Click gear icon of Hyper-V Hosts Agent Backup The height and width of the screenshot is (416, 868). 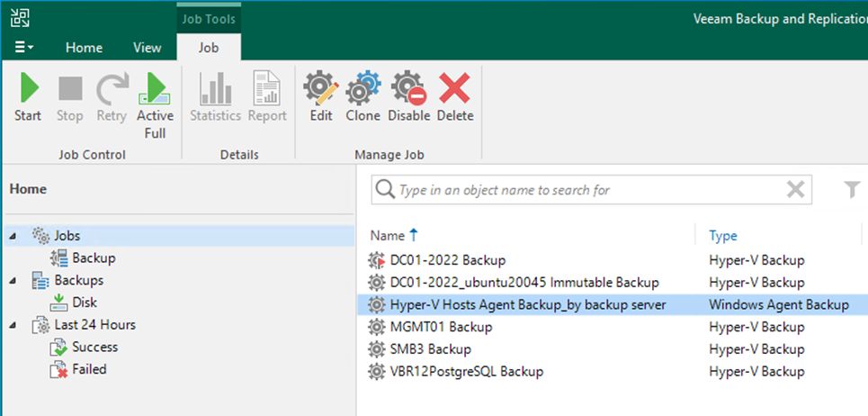(376, 304)
